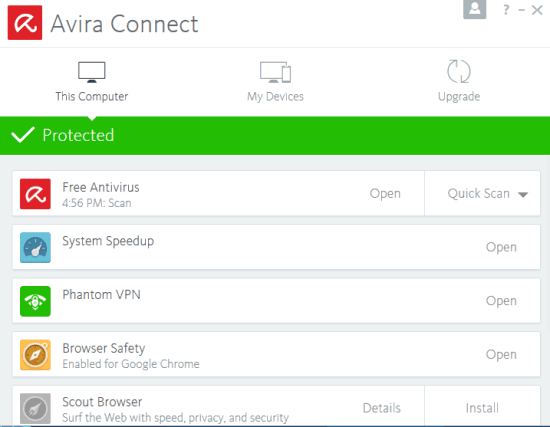Open Browser Safety

click(x=501, y=355)
